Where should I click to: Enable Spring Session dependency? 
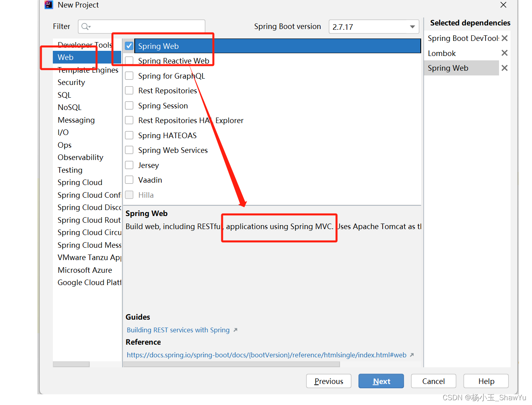coord(129,105)
